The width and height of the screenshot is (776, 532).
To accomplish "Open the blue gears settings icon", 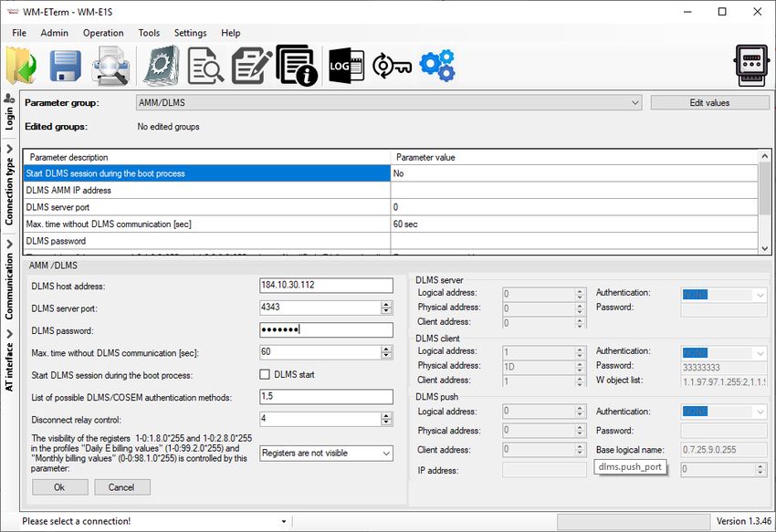I will [437, 66].
